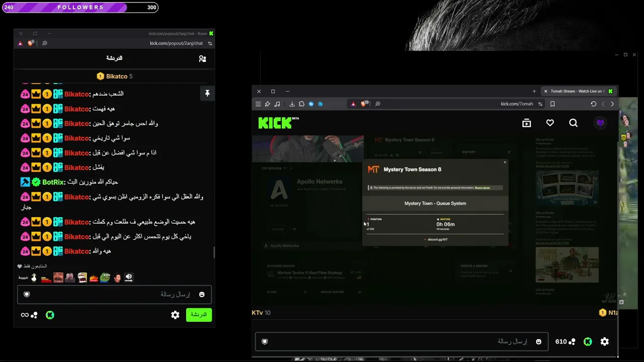This screenshot has height=362, width=644.
Task: Reload the kick.com/7omah page
Action: (x=593, y=104)
